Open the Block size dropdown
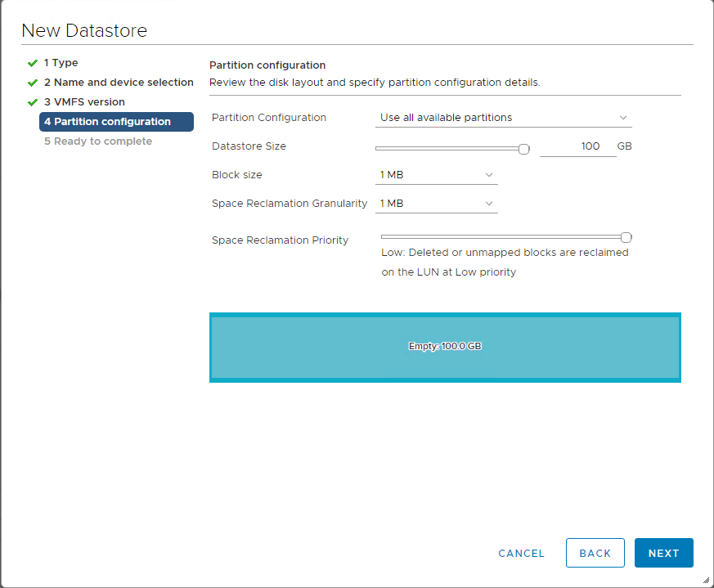714x588 pixels. click(436, 175)
